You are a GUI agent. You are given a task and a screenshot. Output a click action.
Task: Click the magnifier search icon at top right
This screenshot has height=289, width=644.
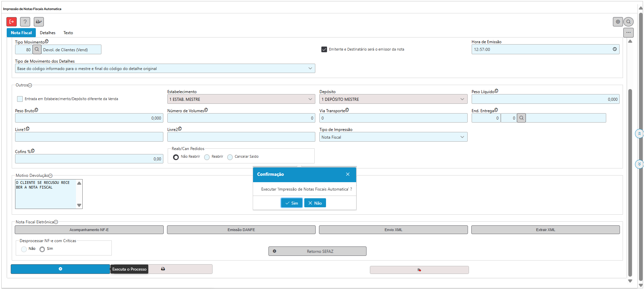[x=629, y=22]
